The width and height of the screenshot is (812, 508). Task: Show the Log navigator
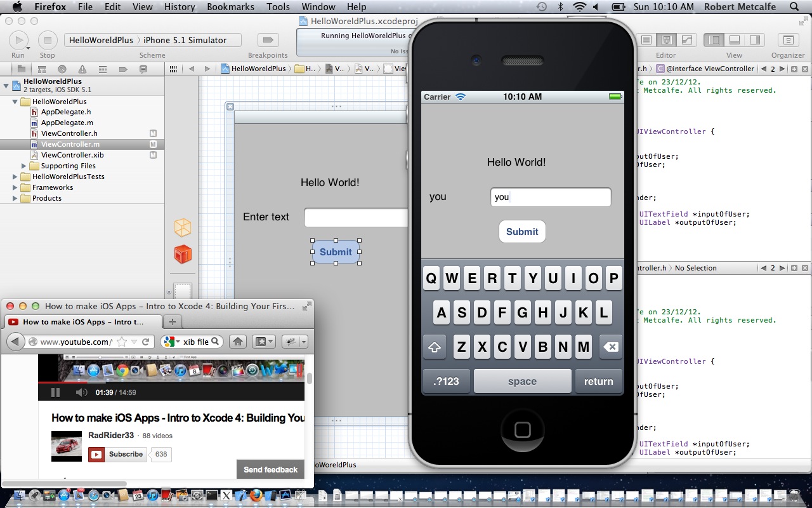pos(143,69)
